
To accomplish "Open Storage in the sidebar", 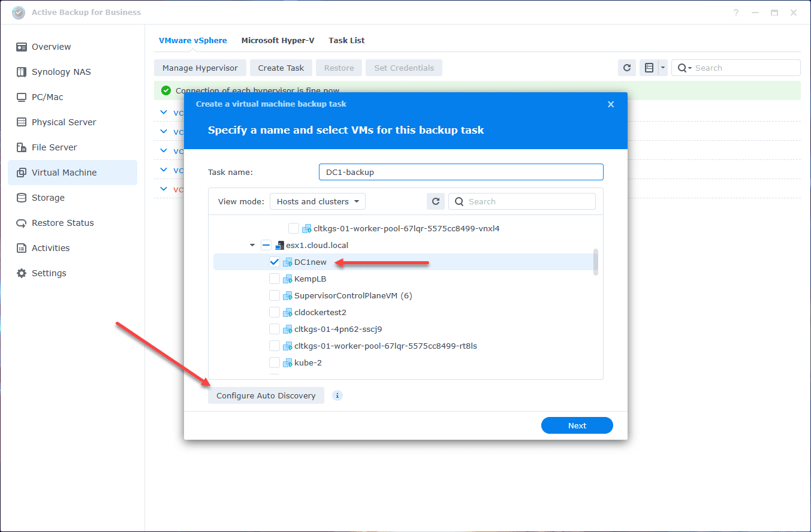I will point(73,198).
